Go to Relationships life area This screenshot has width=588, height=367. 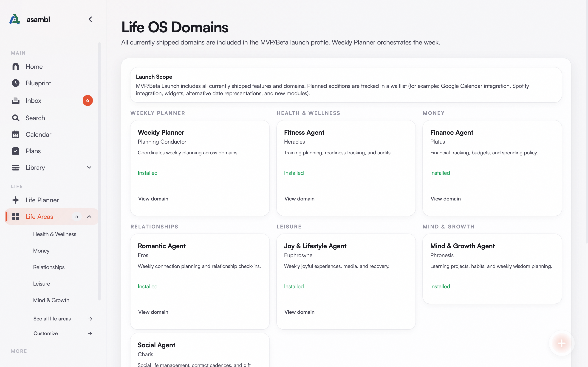click(49, 267)
